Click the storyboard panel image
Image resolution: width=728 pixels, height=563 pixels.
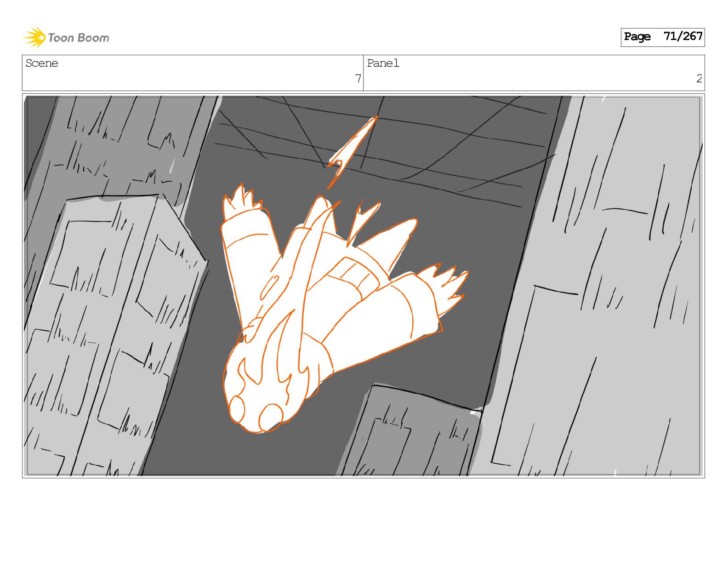(x=363, y=286)
